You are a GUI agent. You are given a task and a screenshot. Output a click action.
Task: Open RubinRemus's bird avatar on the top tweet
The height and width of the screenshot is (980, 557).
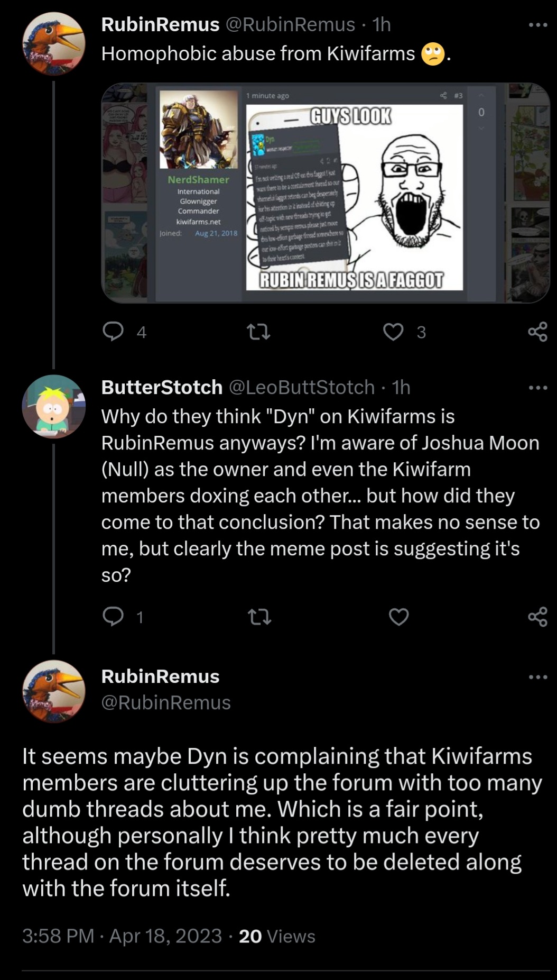point(54,43)
